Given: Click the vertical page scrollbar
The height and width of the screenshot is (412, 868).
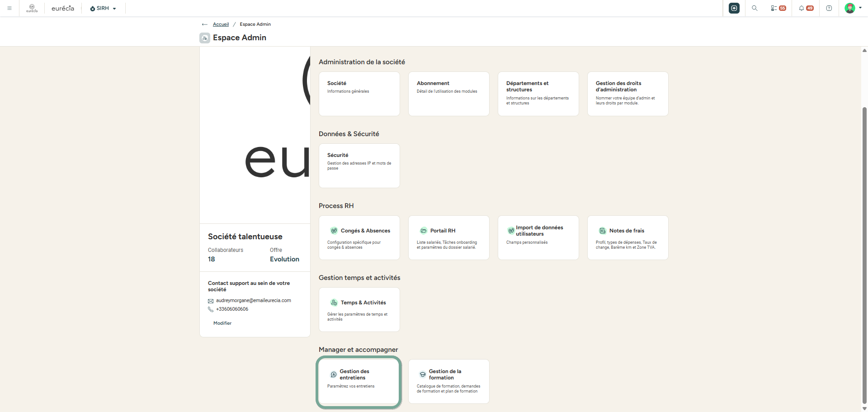Looking at the screenshot, I should coord(864,256).
